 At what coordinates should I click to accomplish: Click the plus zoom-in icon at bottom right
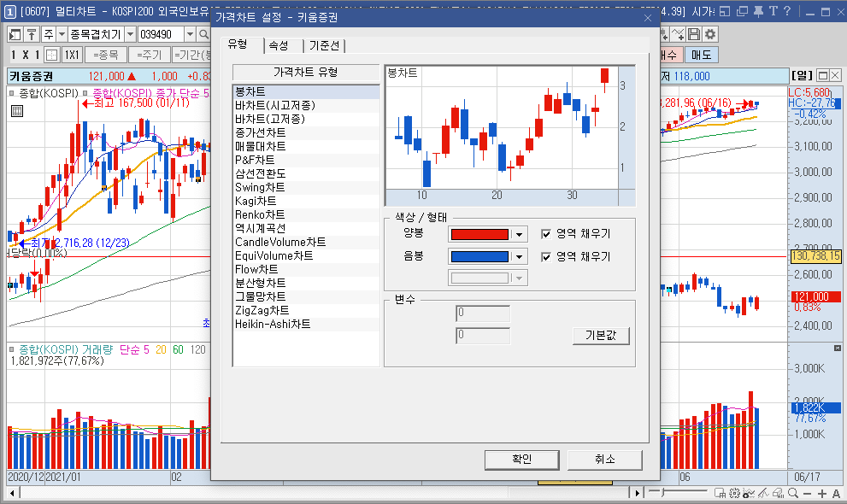click(821, 493)
